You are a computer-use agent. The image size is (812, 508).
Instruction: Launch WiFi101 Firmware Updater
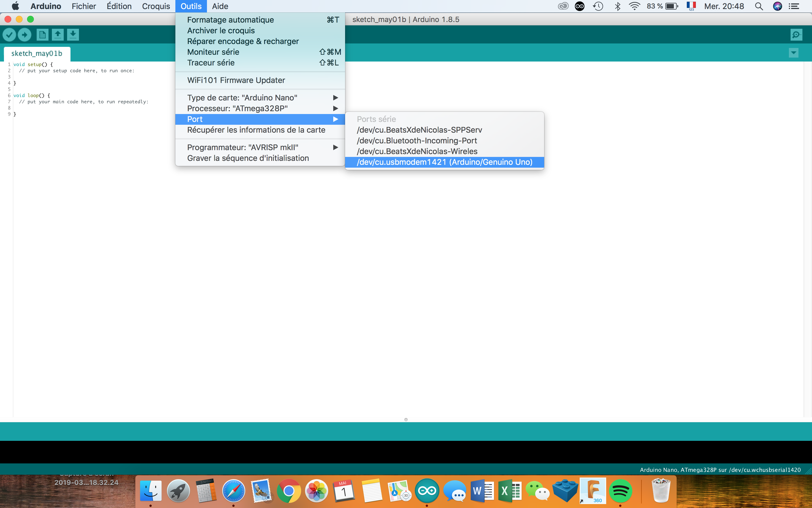pyautogui.click(x=260, y=80)
